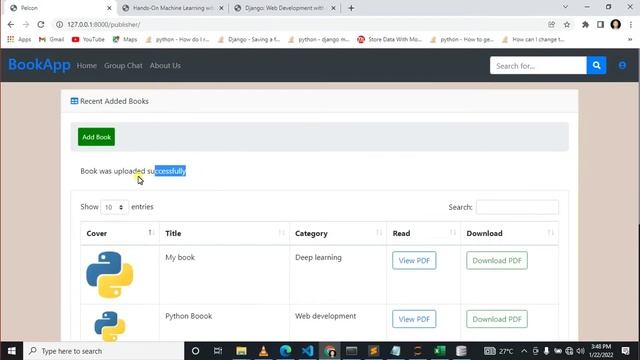Click the My book cover thumbnail
This screenshot has width=640, height=360.
coord(110,274)
